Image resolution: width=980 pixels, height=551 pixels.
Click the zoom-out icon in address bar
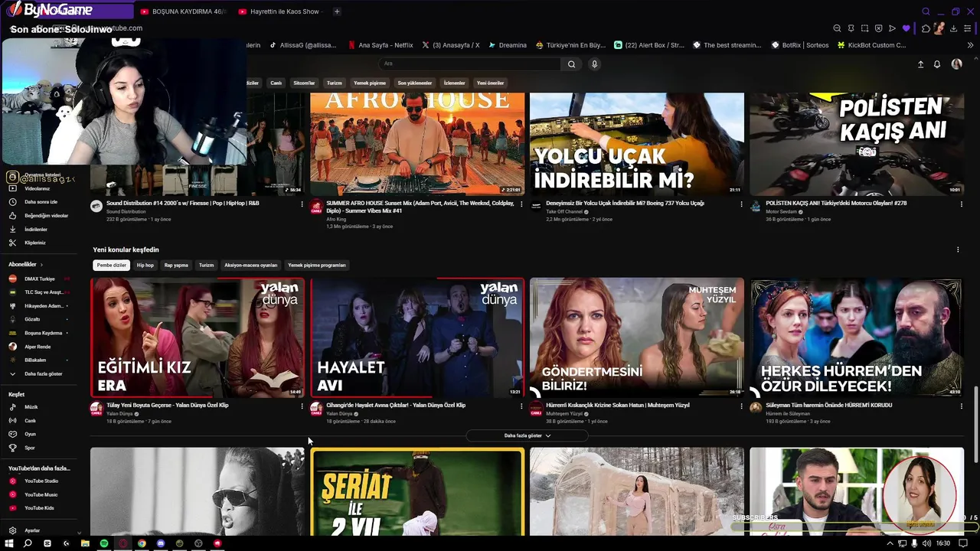coord(837,28)
